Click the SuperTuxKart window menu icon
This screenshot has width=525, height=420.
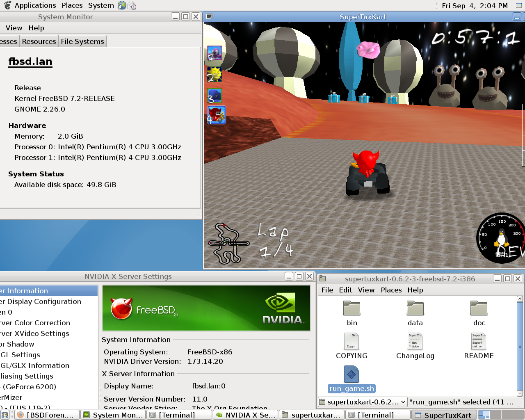pos(209,16)
